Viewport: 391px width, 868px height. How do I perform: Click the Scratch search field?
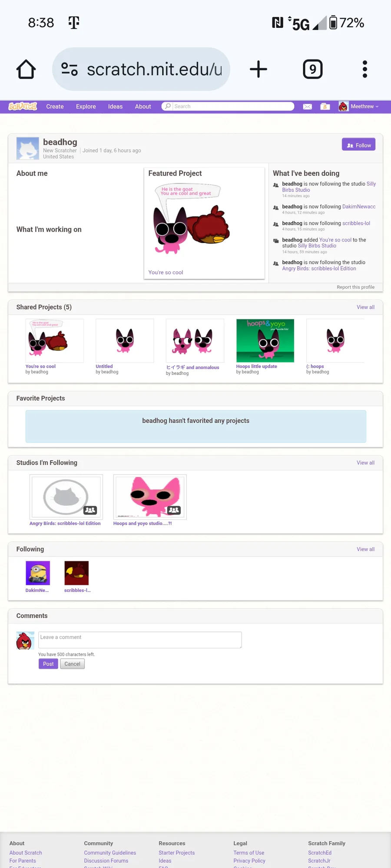pyautogui.click(x=228, y=106)
